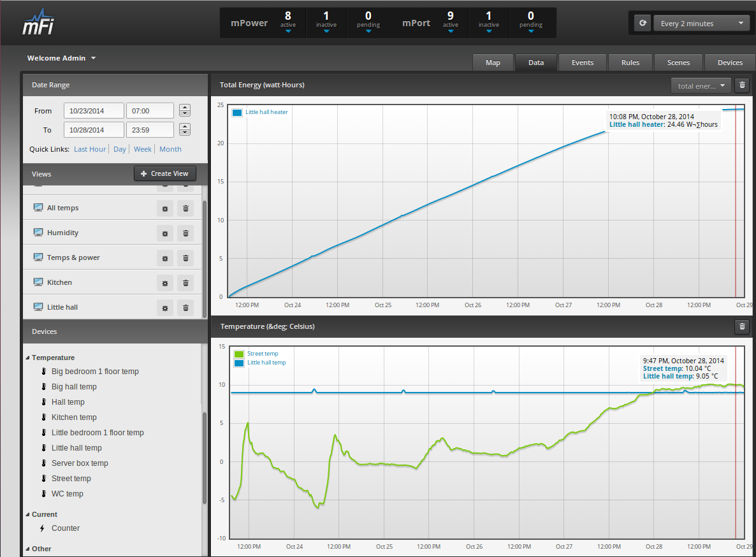The width and height of the screenshot is (756, 557).
Task: Switch to the Events tab
Action: [583, 62]
